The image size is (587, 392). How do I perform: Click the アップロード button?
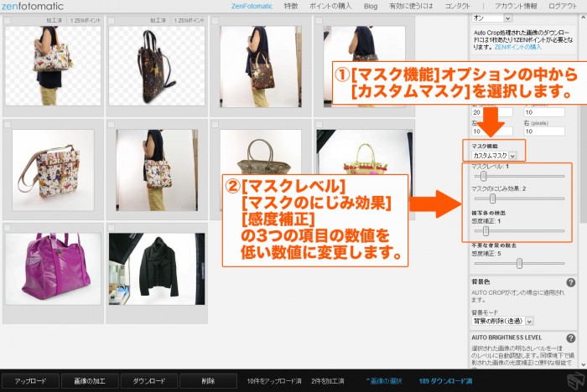pyautogui.click(x=36, y=381)
